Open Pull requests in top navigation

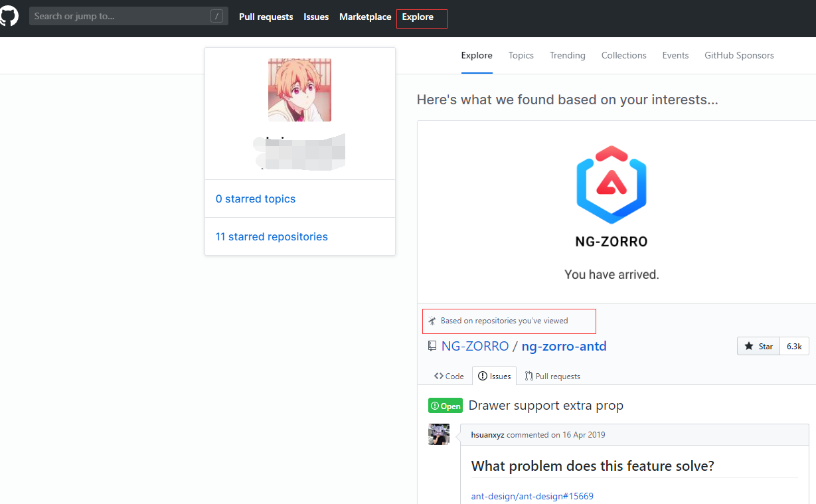pos(266,17)
